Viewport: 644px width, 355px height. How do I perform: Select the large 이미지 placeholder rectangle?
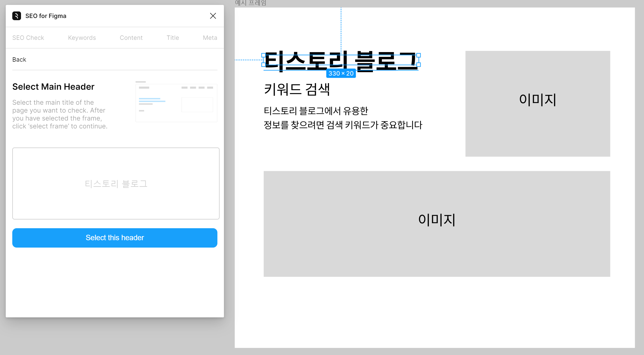tap(436, 224)
